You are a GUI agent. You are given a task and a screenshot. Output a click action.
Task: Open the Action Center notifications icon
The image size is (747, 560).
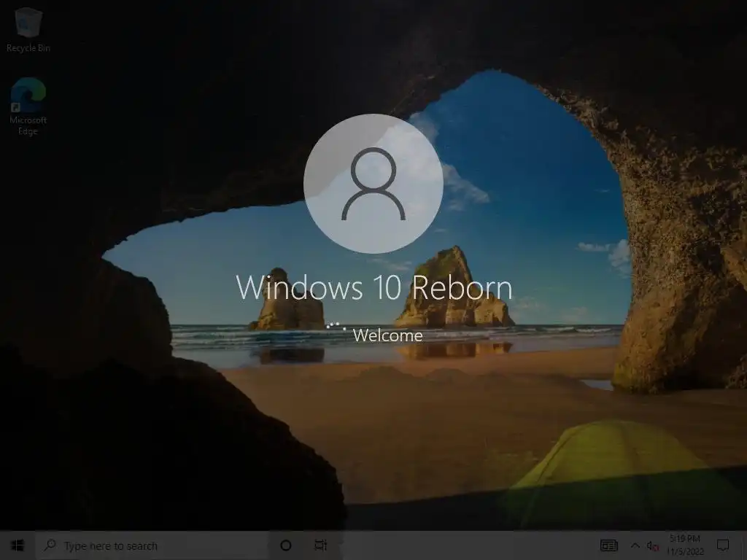coord(723,545)
